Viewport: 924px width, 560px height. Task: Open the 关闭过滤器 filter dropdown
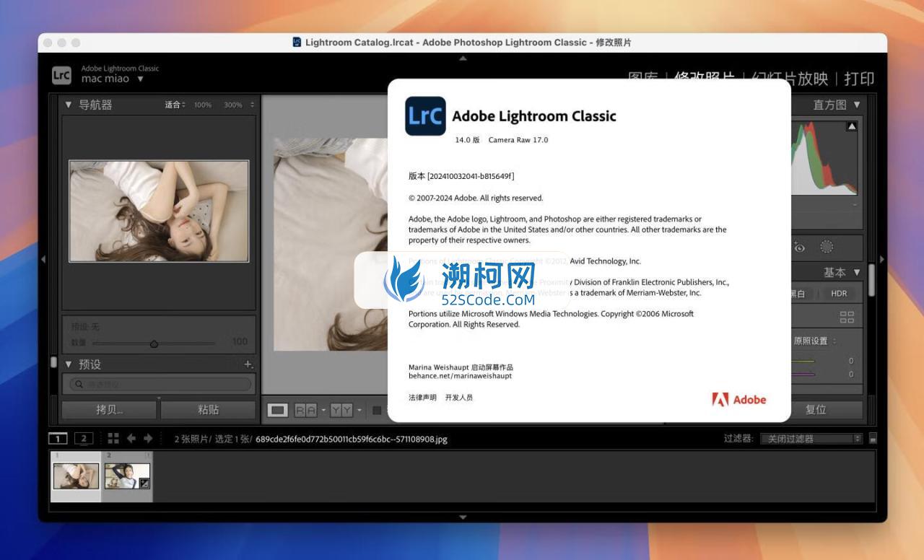812,438
